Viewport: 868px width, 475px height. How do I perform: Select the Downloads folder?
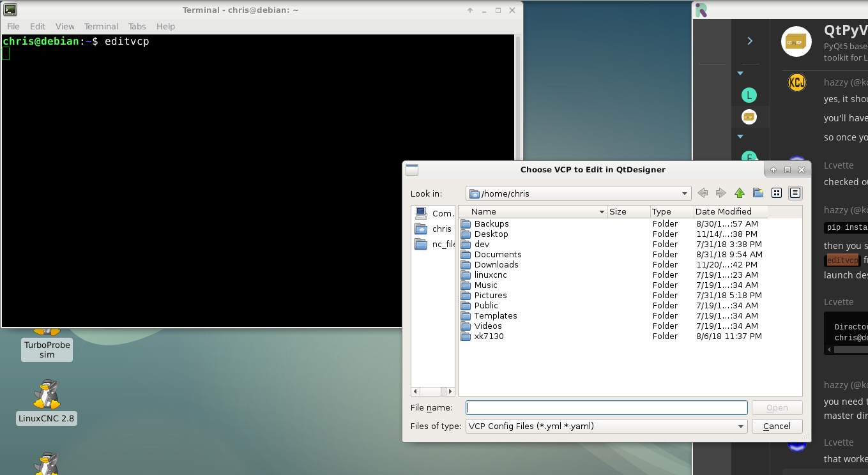[x=496, y=264]
